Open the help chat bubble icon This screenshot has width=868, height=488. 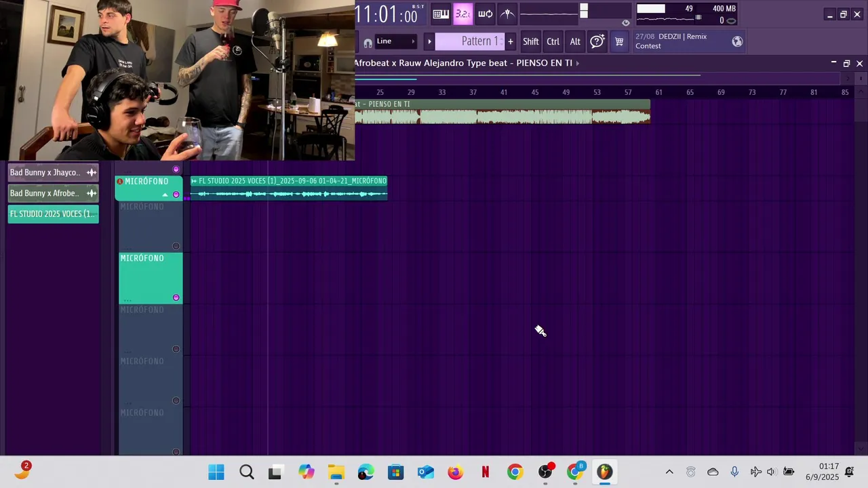(x=597, y=41)
